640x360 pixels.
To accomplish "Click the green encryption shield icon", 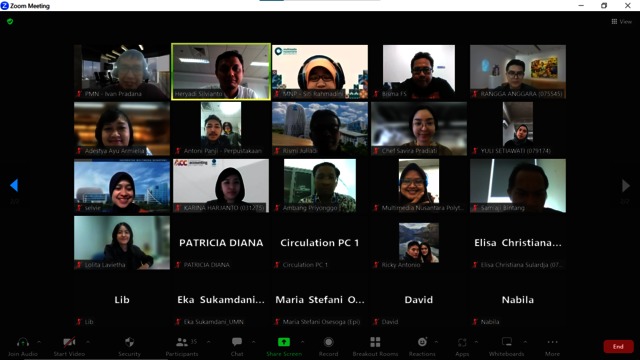I will [10, 21].
